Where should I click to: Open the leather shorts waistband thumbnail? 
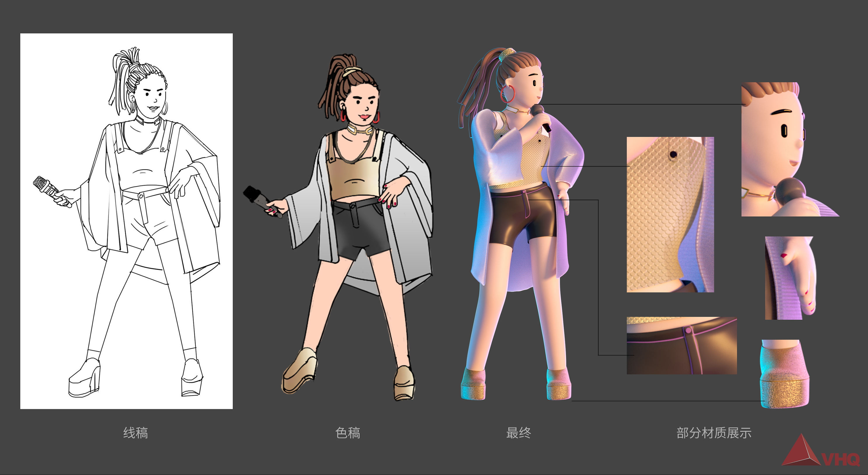681,345
